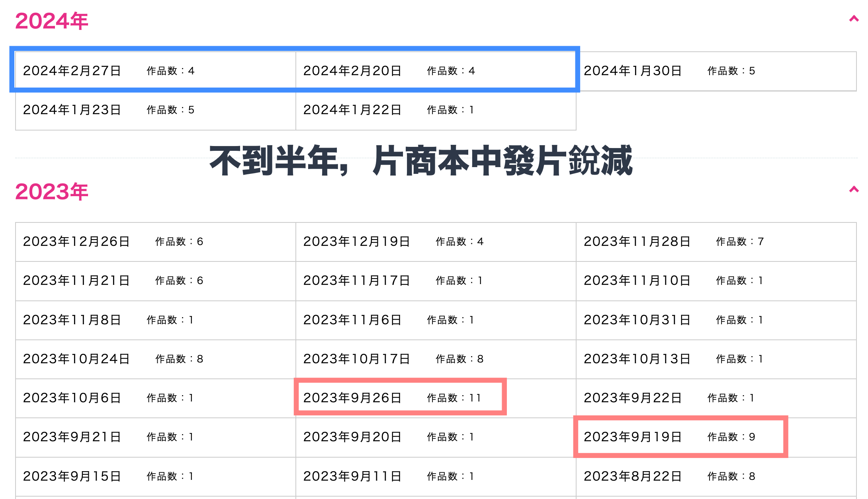The image size is (868, 499).
Task: Open the 2024年2月20日 release entry
Action: [x=352, y=71]
